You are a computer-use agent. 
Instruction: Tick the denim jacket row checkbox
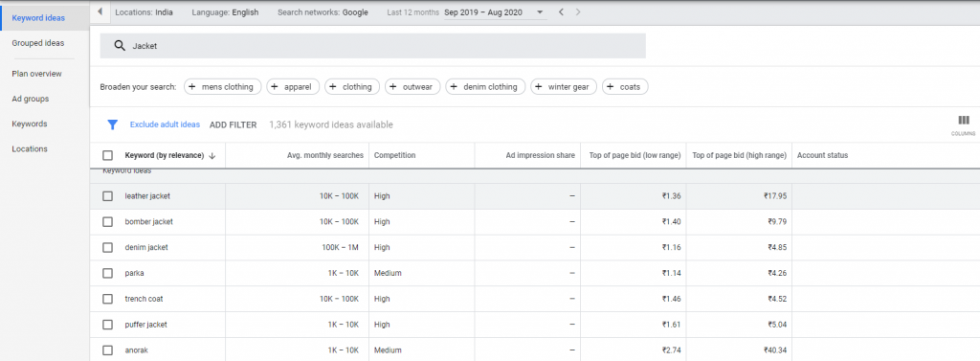pos(107,248)
